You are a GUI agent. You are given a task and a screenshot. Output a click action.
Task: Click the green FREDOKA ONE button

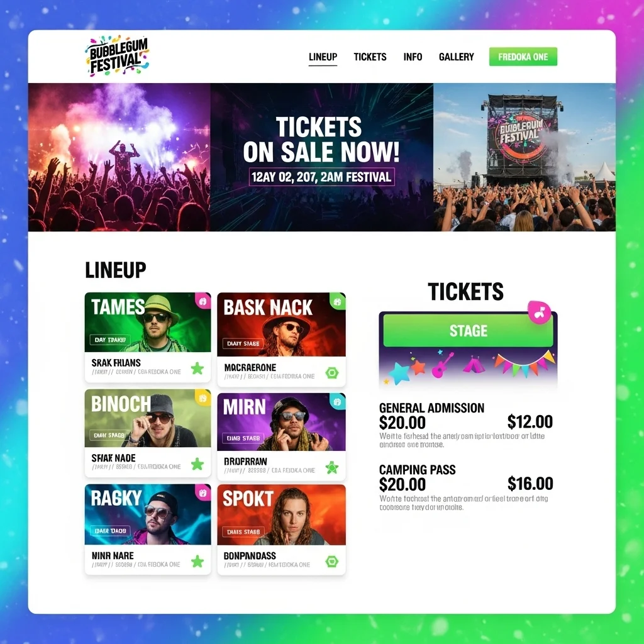[x=523, y=57]
